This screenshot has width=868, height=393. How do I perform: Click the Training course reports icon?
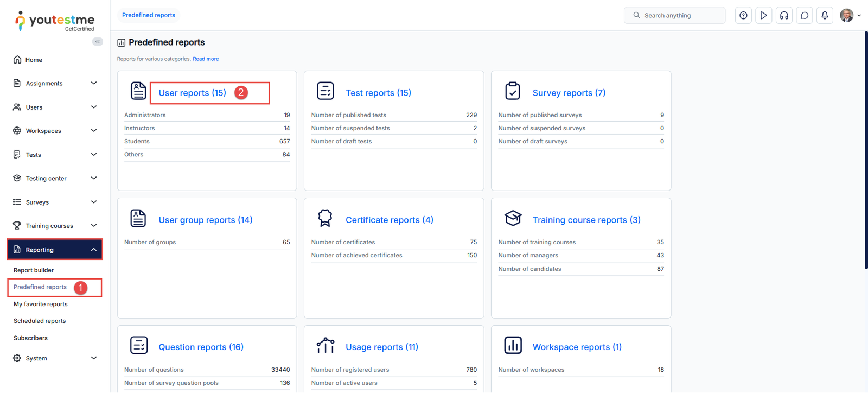(x=513, y=218)
